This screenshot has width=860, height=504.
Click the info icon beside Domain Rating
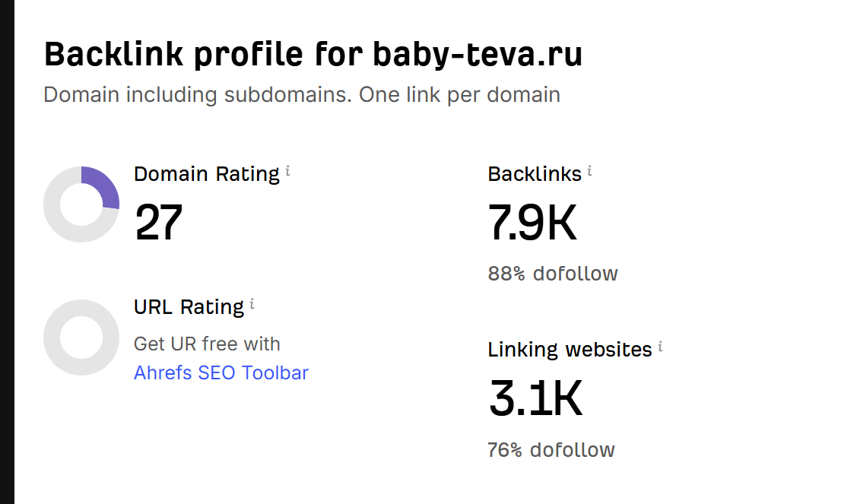[x=288, y=172]
